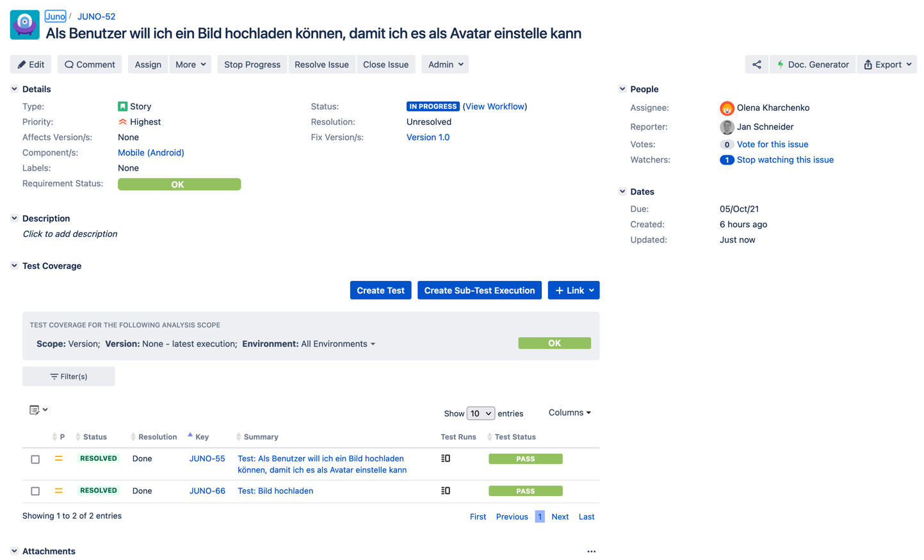924x560 pixels.
Task: Open the Show entries count dropdown
Action: [480, 413]
